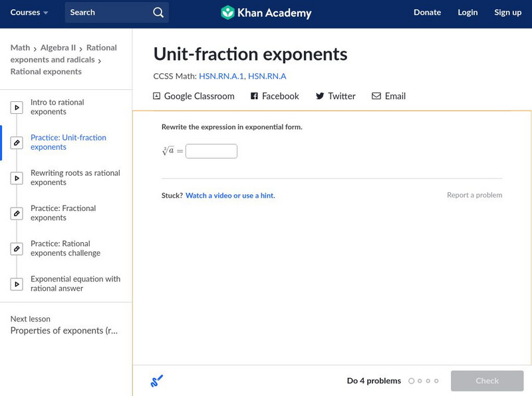The height and width of the screenshot is (396, 532).
Task: Open the Courses dropdown menu
Action: (x=29, y=13)
